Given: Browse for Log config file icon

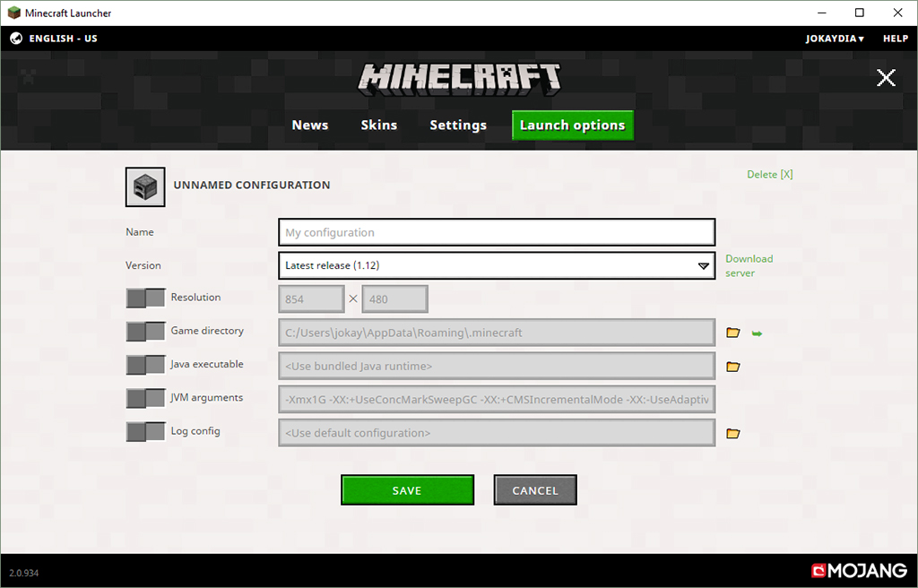Looking at the screenshot, I should click(x=733, y=434).
